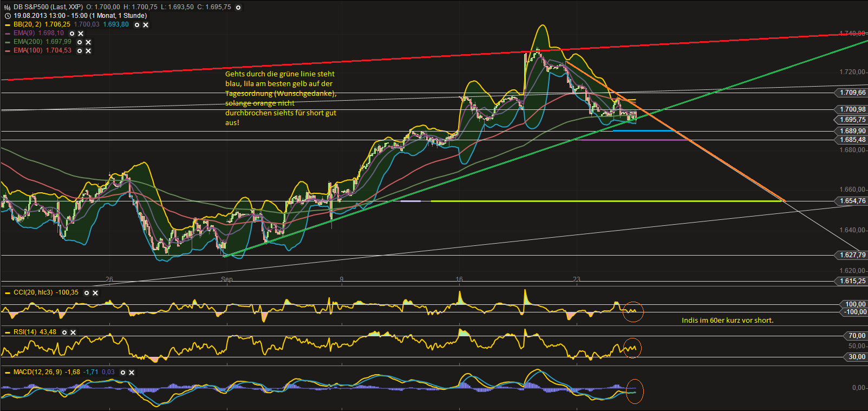Click the purple color dash beside EMA(9)
Viewport: 868px width, 411px height.
(x=8, y=34)
